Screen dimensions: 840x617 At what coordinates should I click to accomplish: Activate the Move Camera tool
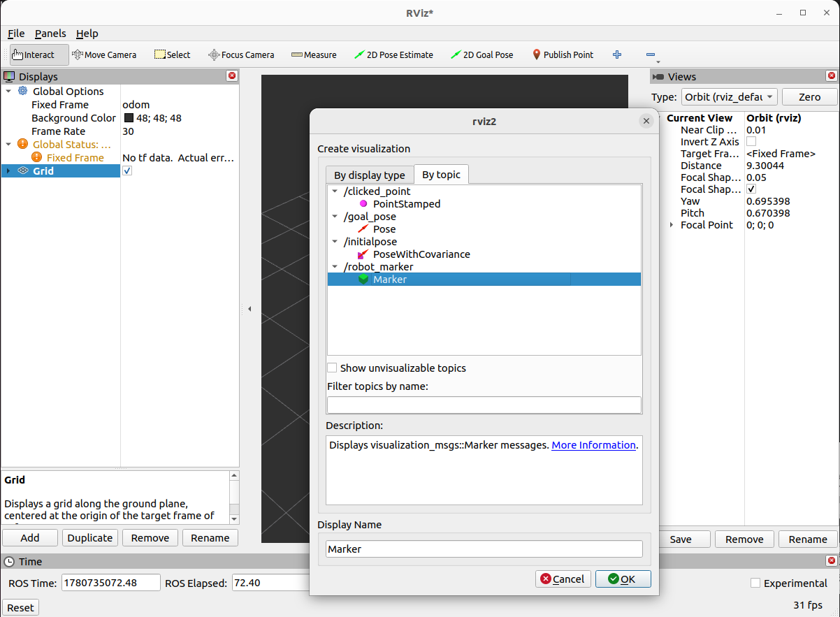click(x=104, y=55)
